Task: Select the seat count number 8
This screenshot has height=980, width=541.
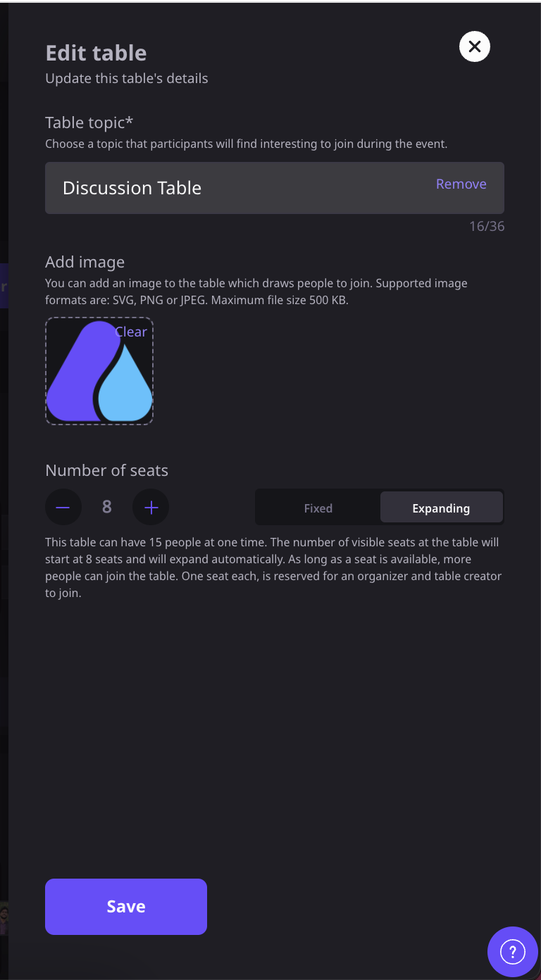Action: (x=107, y=507)
